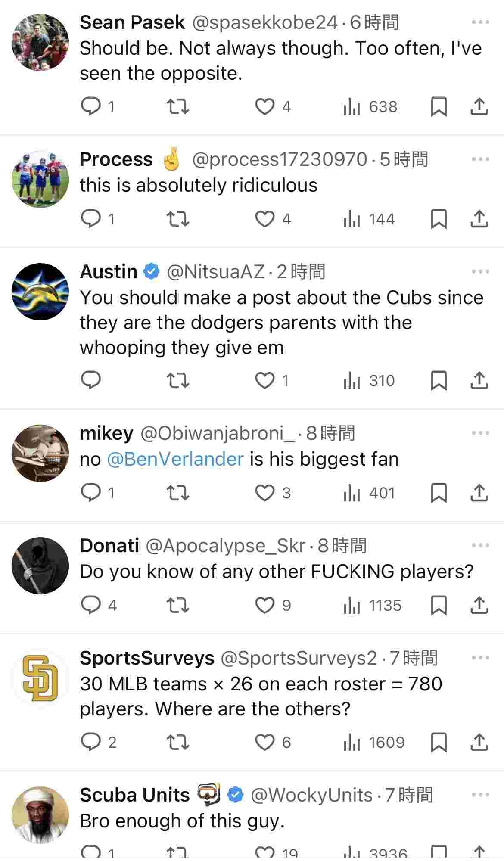Share Austin's tweet about the Cubs

click(x=479, y=381)
